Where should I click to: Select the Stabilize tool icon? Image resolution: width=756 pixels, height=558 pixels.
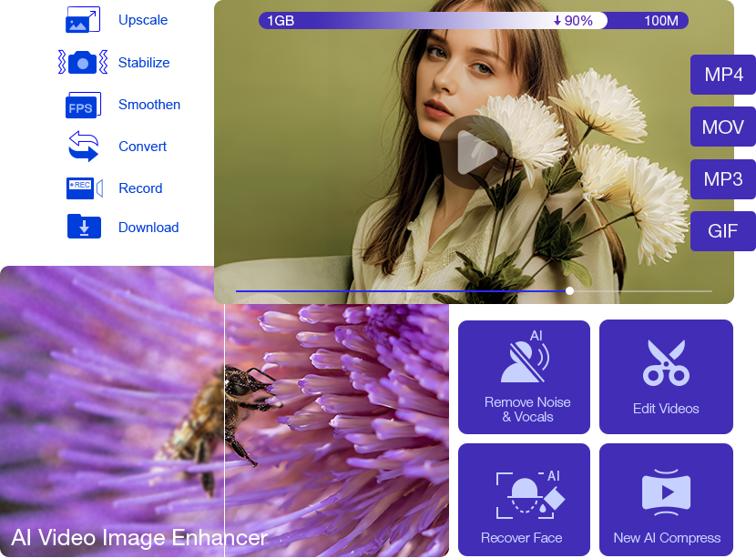[82, 63]
